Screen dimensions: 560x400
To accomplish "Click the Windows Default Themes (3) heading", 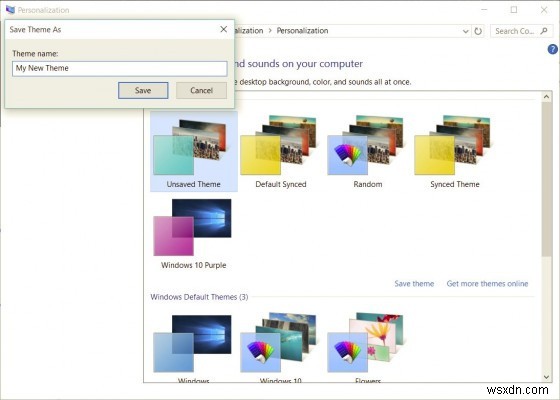I will [x=199, y=297].
